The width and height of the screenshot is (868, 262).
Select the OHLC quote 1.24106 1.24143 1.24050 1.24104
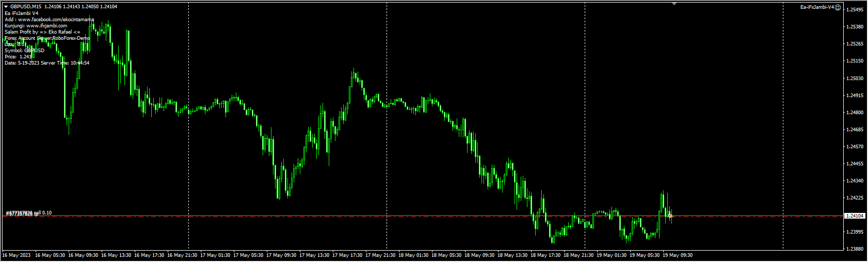click(x=81, y=7)
